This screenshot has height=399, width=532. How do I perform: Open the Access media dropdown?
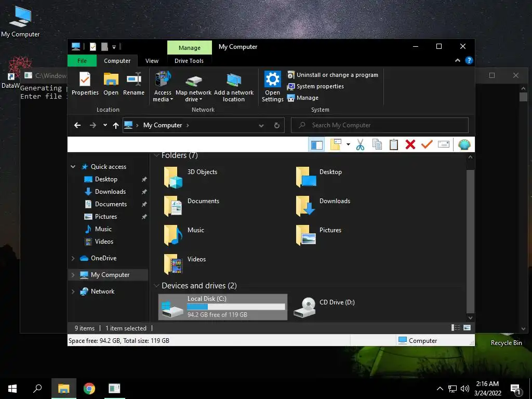point(163,87)
